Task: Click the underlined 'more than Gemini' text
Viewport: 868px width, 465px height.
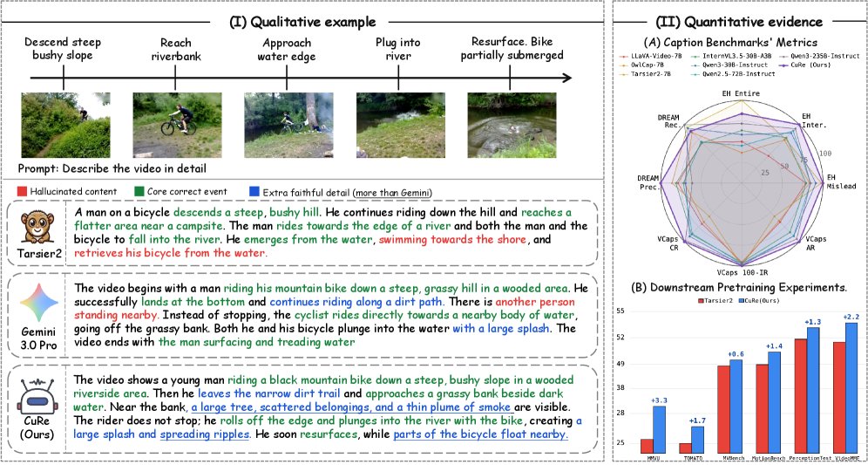Action: pos(393,192)
